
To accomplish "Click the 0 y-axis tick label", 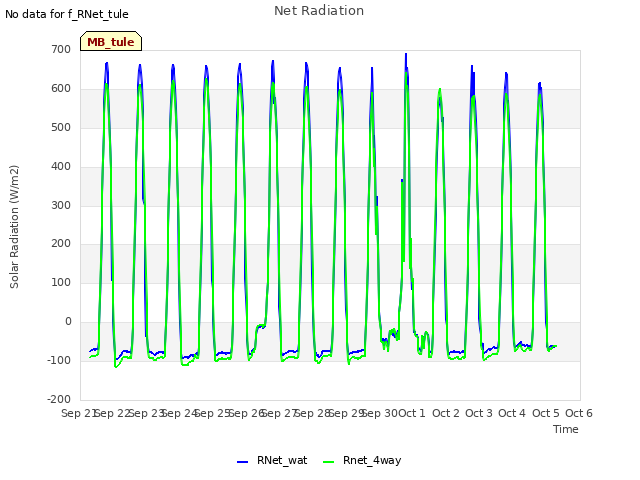I will pyautogui.click(x=68, y=322).
